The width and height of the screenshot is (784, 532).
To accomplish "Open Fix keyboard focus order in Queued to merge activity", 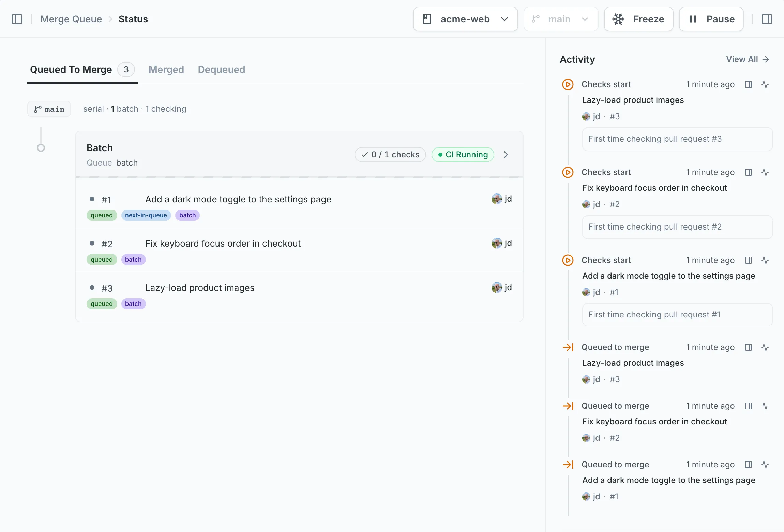I will tap(654, 422).
